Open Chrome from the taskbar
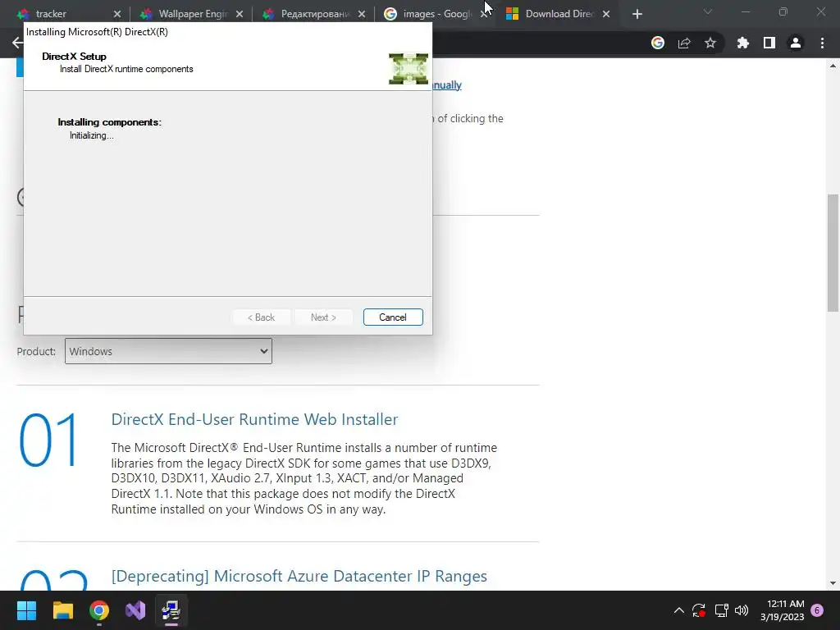840x630 pixels. pos(99,610)
